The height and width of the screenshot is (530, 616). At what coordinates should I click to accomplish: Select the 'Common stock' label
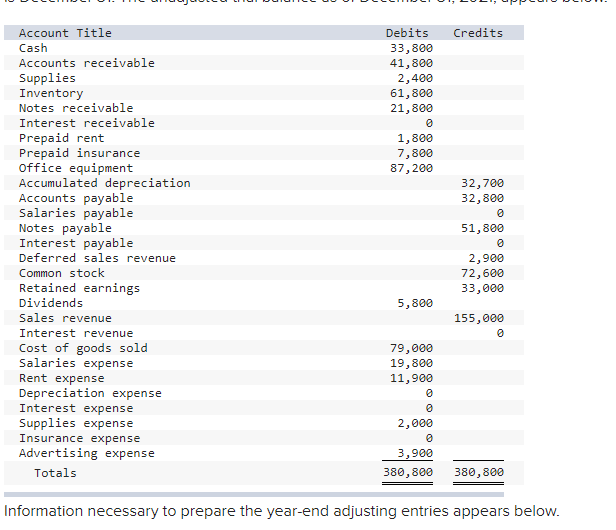point(62,273)
